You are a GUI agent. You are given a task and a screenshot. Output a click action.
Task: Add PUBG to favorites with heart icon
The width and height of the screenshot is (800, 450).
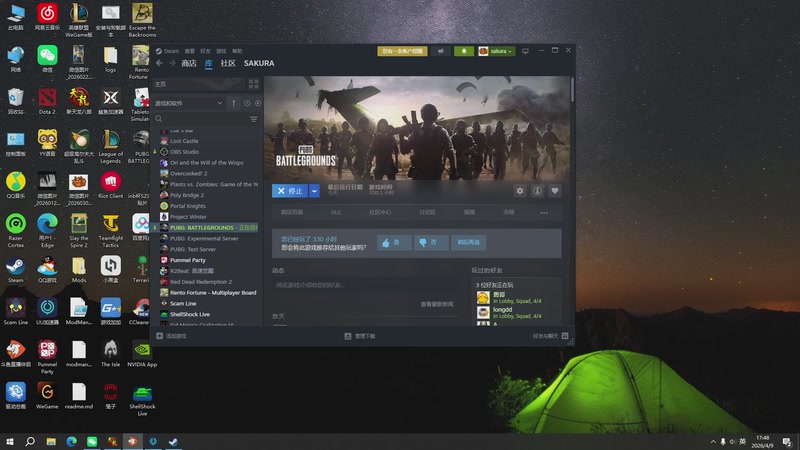(555, 191)
